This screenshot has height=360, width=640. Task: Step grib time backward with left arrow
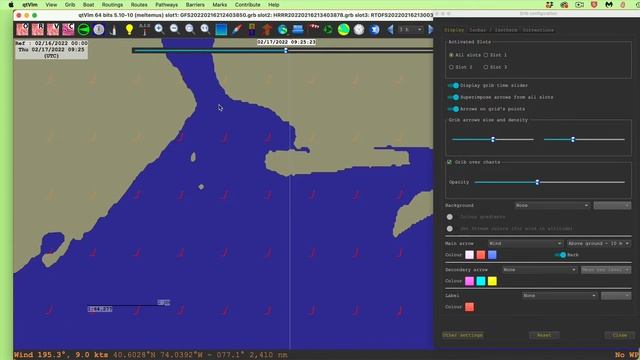(390, 29)
